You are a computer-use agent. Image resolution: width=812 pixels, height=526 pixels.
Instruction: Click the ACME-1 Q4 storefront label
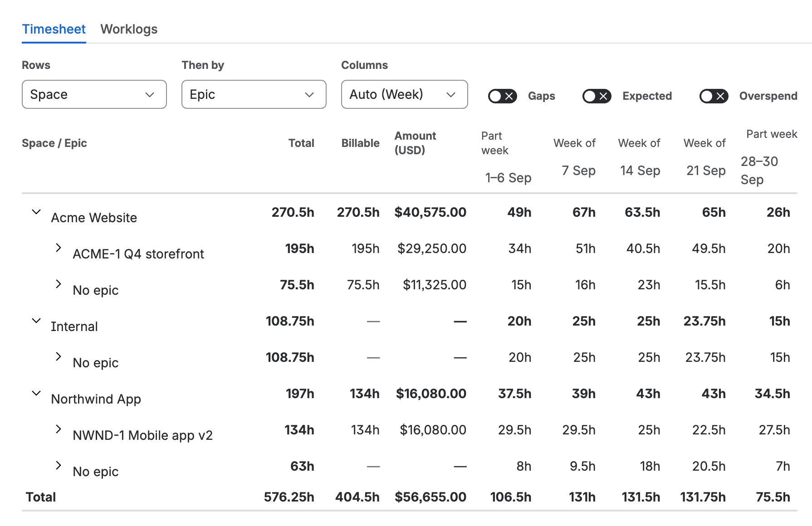coord(138,254)
